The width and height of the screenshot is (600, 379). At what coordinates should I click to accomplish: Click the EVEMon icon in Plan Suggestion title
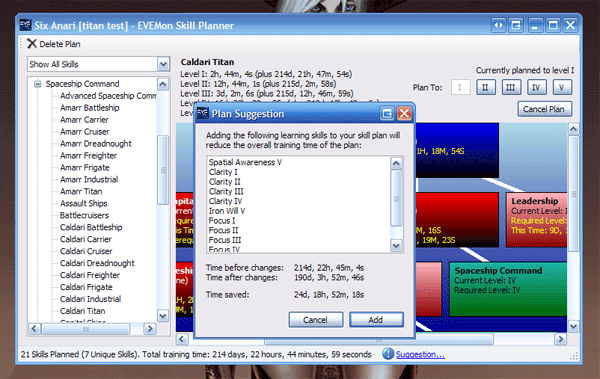point(203,113)
